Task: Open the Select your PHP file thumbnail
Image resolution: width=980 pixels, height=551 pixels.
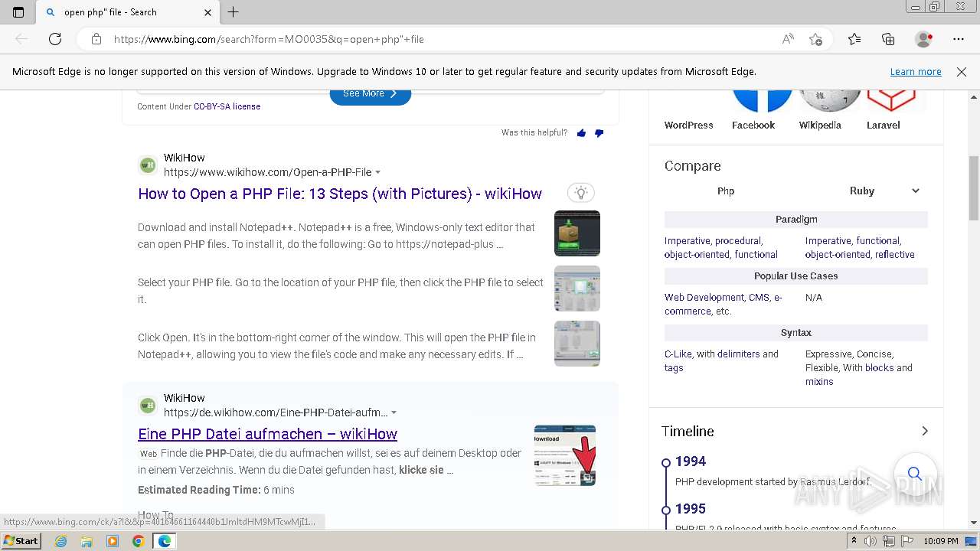Action: tap(577, 289)
